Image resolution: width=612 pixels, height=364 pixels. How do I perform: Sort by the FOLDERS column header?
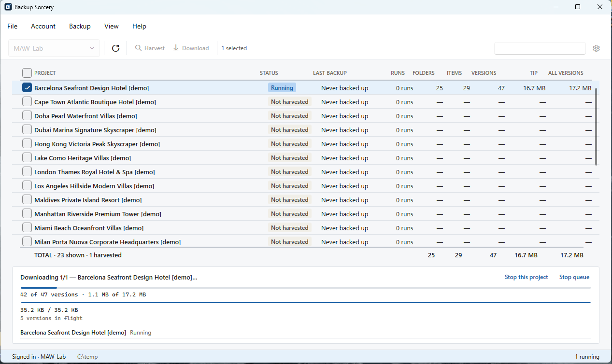[424, 73]
